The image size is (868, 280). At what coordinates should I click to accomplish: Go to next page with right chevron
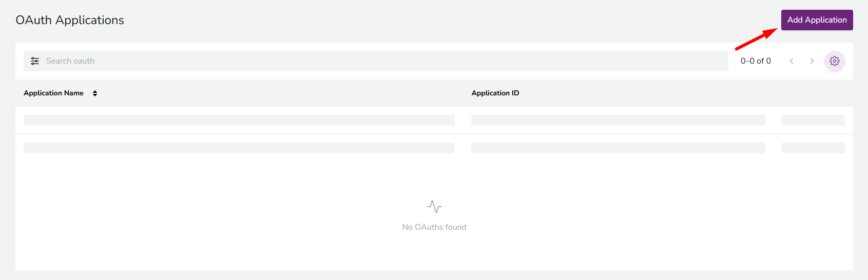click(812, 61)
